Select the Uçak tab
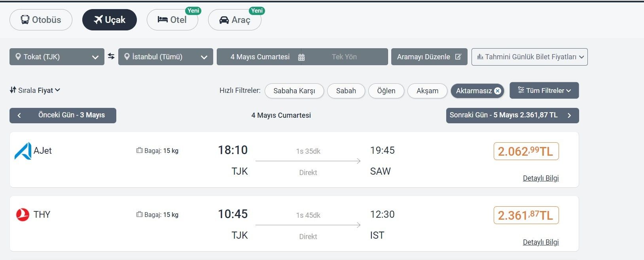This screenshot has height=260, width=644. [110, 20]
